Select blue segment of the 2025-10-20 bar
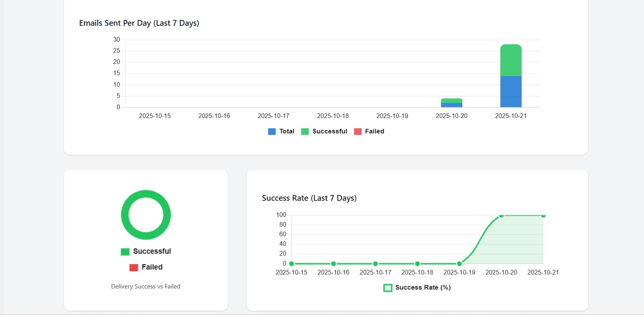 point(451,105)
